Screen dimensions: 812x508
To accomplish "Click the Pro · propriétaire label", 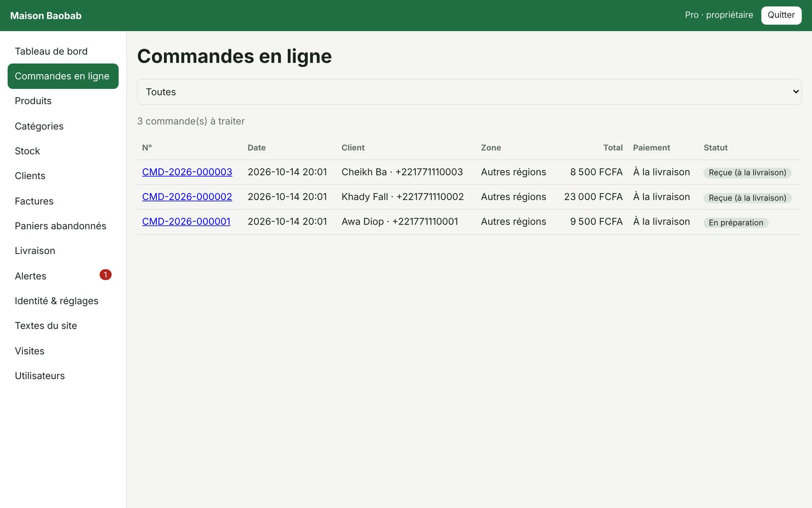I will 719,15.
